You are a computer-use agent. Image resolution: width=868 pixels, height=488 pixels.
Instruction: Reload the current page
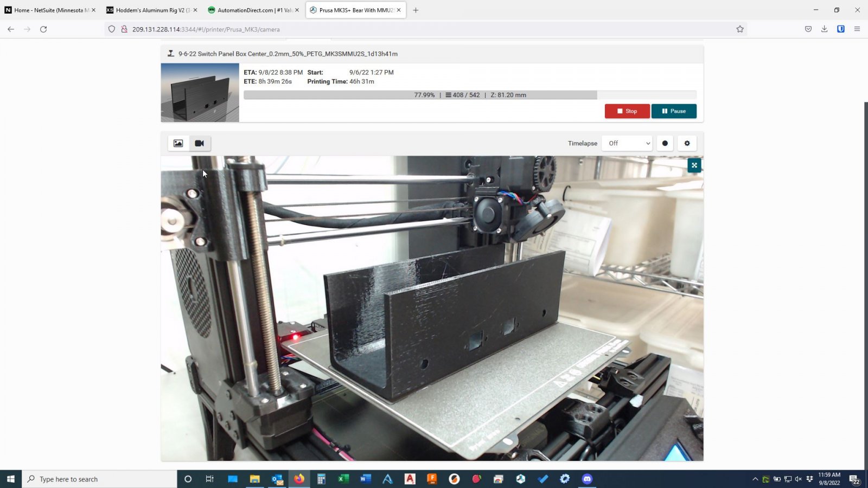43,29
